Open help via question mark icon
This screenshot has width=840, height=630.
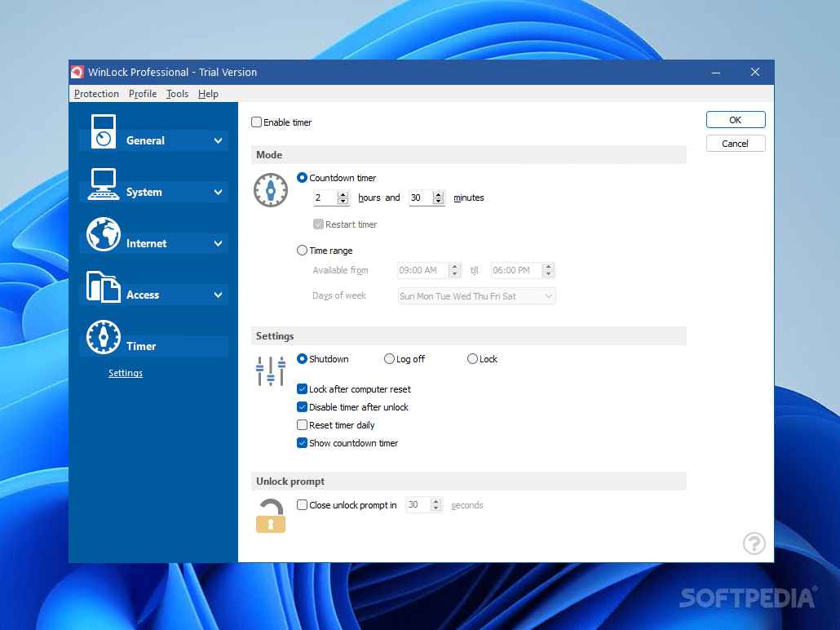754,543
